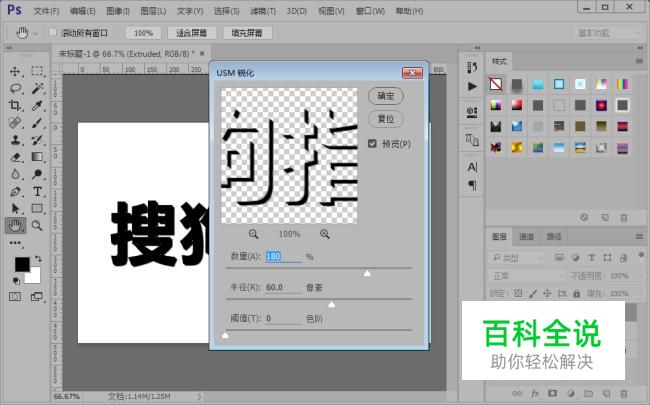Image resolution: width=650 pixels, height=405 pixels.
Task: Open the 正常 blend mode dropdown
Action: pyautogui.click(x=526, y=276)
